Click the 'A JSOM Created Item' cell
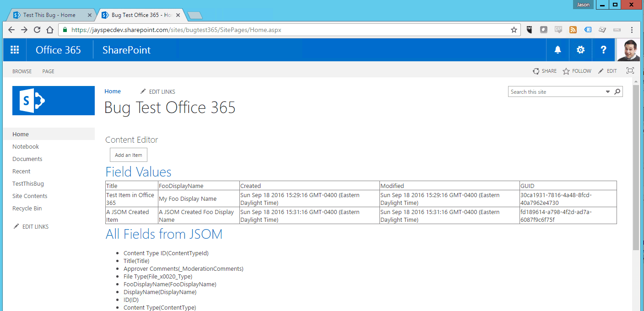Viewport: 644px width, 311px height. (x=131, y=215)
